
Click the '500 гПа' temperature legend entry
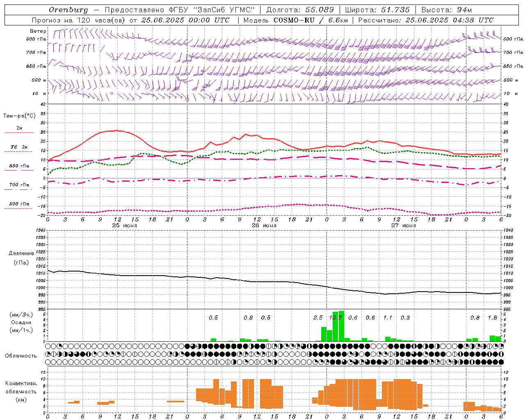point(19,204)
